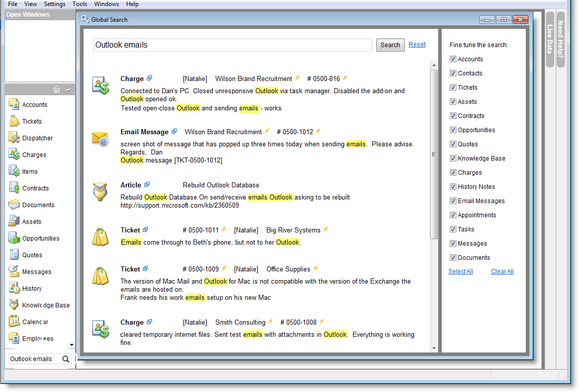
Task: Click lightning icon beside Big River Systems
Action: [x=326, y=229]
